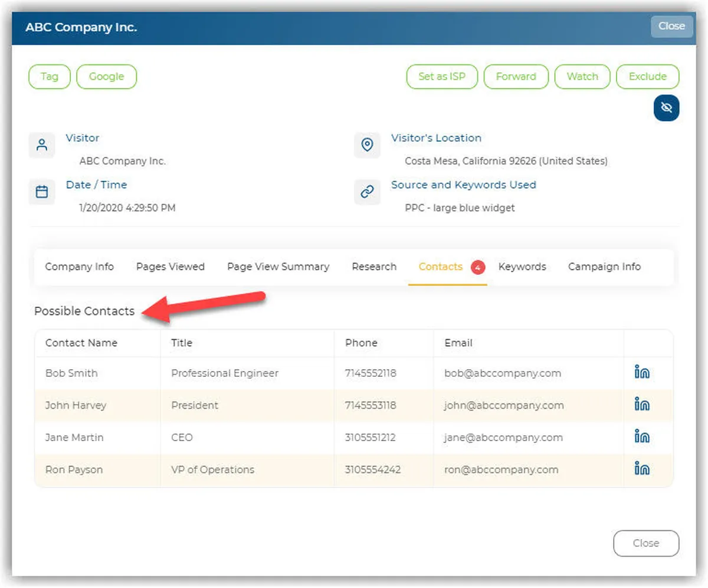This screenshot has height=588, width=708.
Task: Click the Source and Keywords link icon
Action: [367, 192]
